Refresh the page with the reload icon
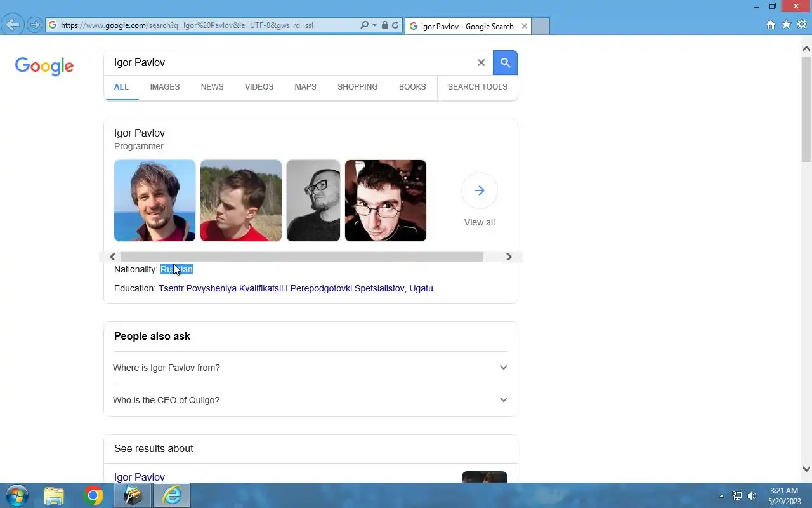812x508 pixels. tap(395, 25)
